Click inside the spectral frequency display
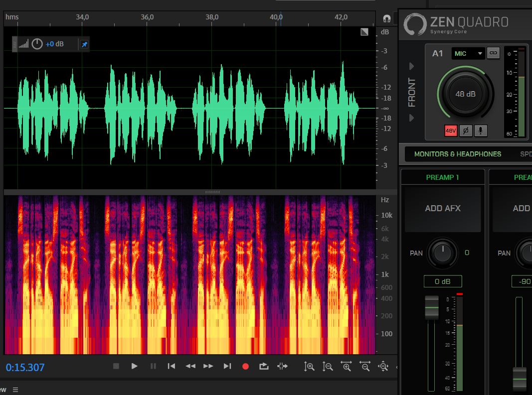532x395 pixels. coord(190,274)
